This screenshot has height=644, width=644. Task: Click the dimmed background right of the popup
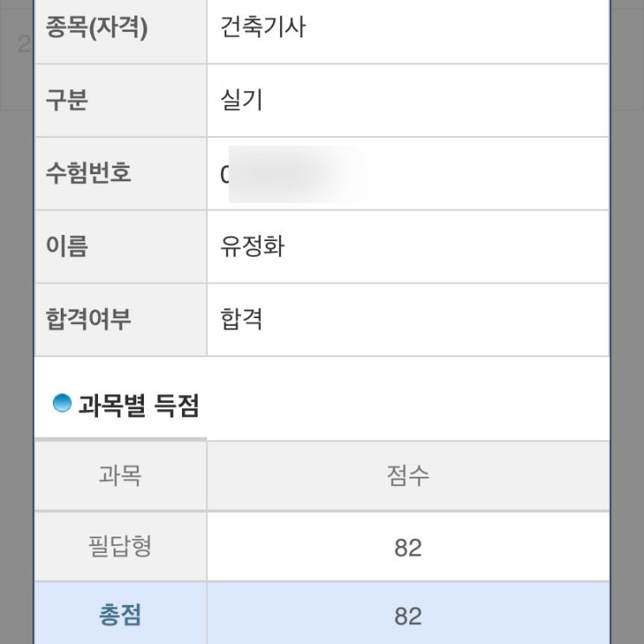tap(627, 347)
